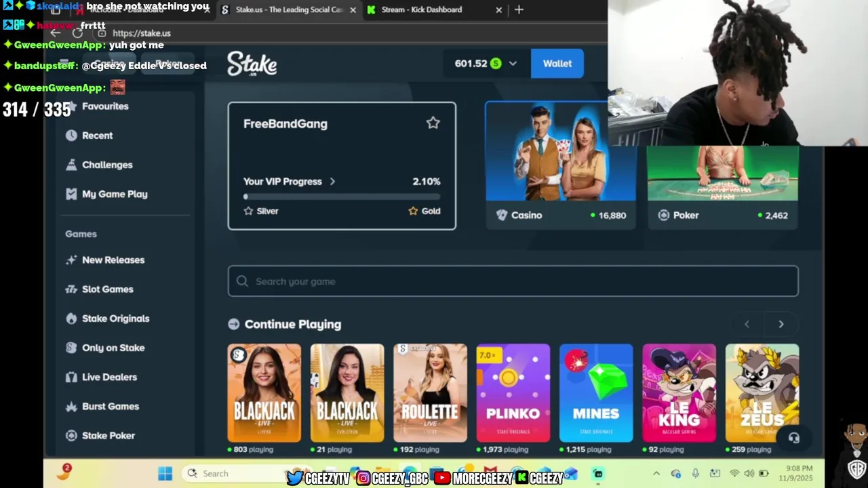
Task: Open the Wi-Fi network tray icon
Action: (734, 474)
